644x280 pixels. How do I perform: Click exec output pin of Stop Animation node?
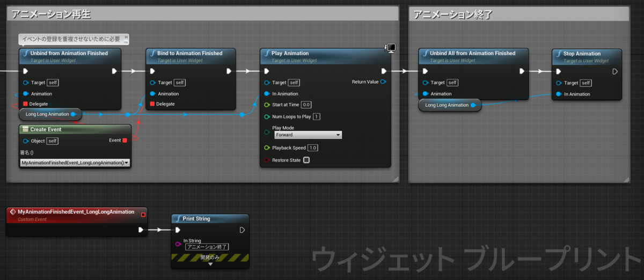[615, 71]
